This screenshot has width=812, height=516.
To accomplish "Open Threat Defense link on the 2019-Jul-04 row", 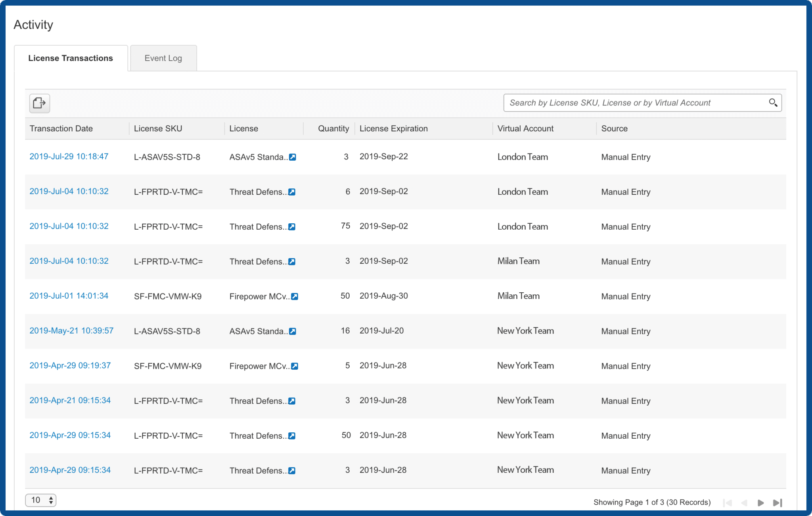I will pos(292,192).
